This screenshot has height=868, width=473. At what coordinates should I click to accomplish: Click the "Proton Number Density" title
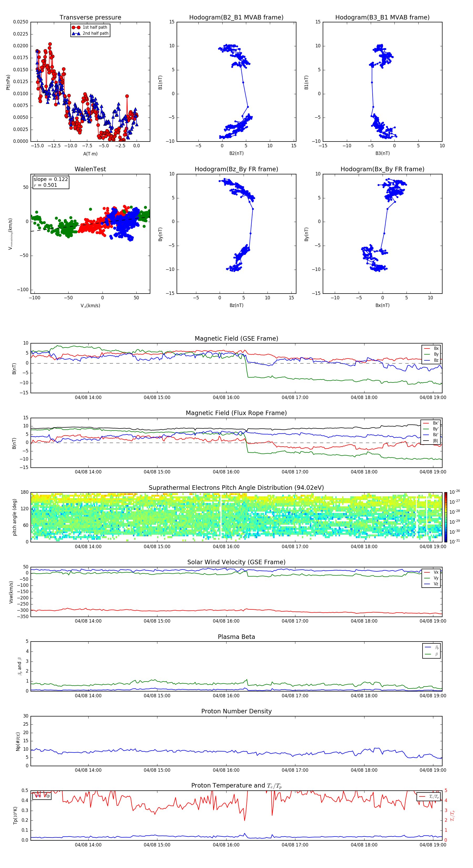236,711
